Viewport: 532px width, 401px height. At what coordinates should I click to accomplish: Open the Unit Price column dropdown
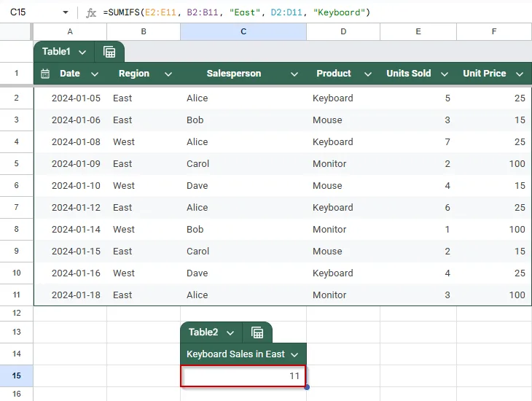(520, 74)
